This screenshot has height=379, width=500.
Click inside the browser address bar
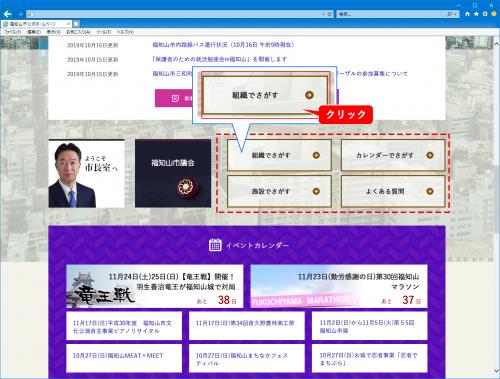[173, 14]
